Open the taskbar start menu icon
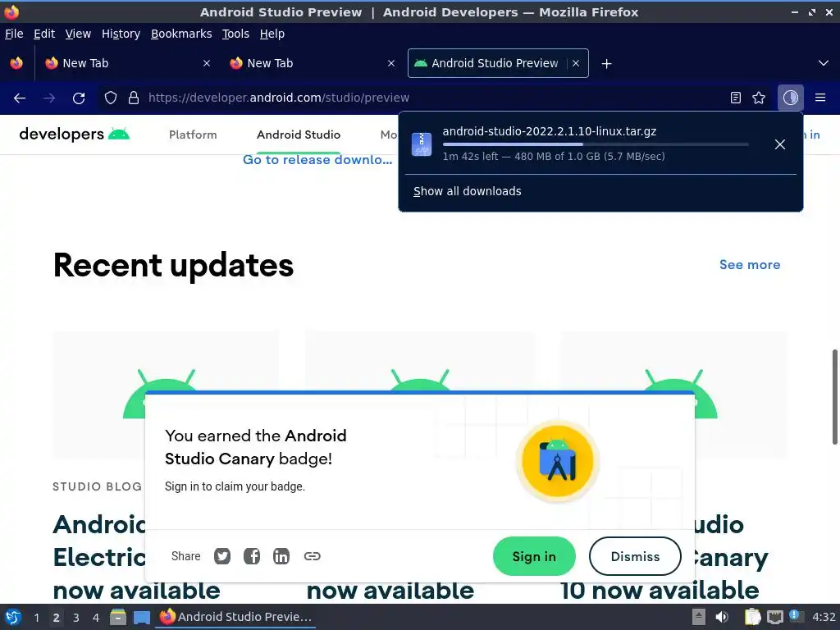Screen dimensions: 840x630 point(13,617)
